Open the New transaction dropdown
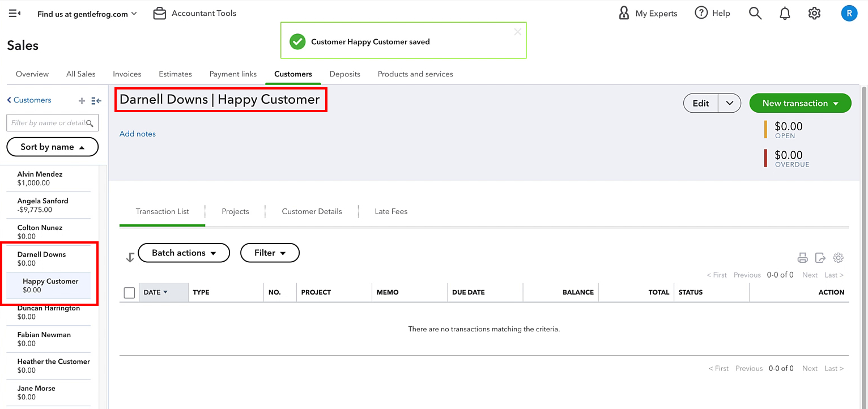Viewport: 868px width, 409px height. point(800,103)
